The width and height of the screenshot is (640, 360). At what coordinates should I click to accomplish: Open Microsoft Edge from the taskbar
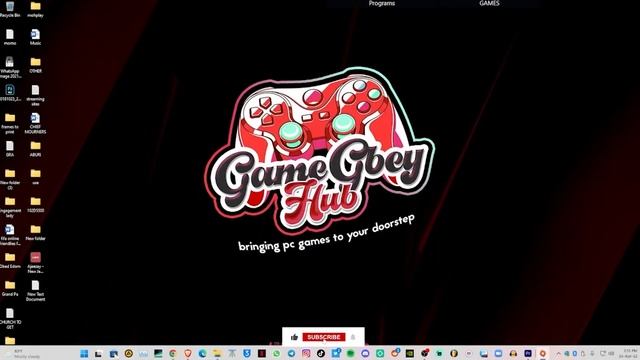(202, 353)
